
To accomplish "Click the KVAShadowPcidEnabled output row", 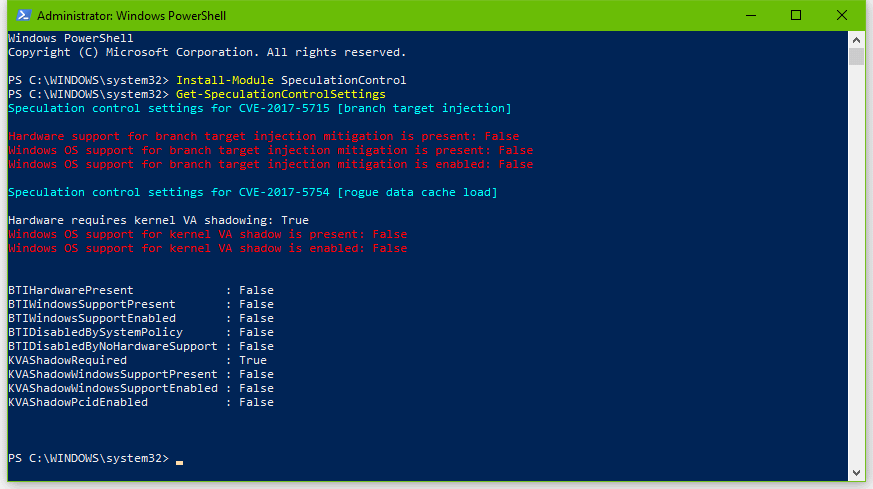I will [x=140, y=402].
